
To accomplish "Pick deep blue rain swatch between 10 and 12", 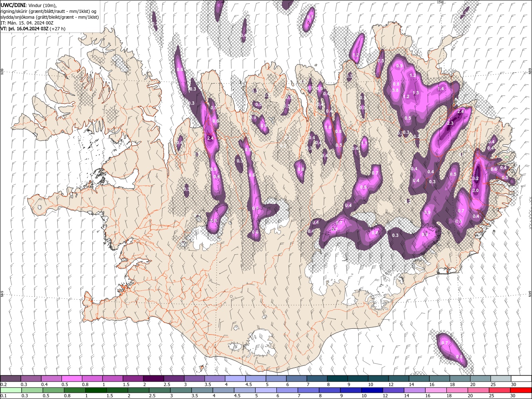I will [372, 390].
